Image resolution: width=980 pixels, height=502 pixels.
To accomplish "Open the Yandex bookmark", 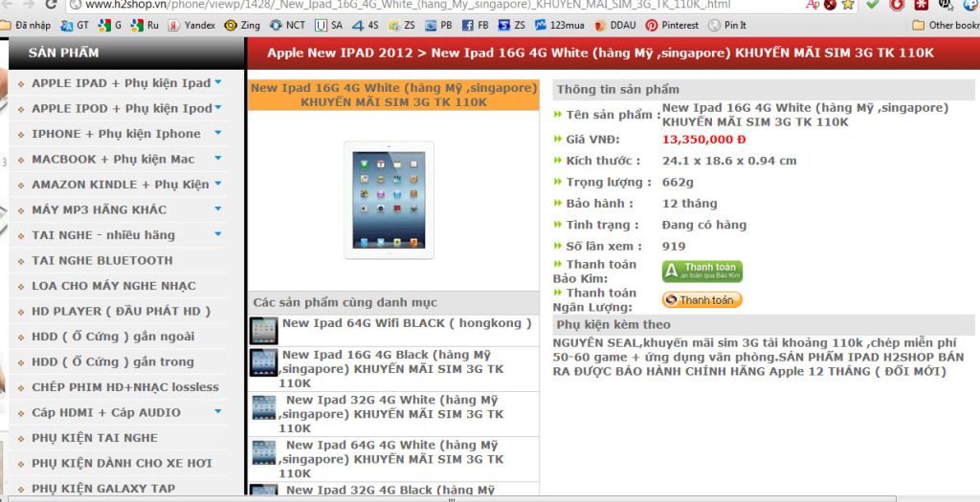I will [x=192, y=25].
